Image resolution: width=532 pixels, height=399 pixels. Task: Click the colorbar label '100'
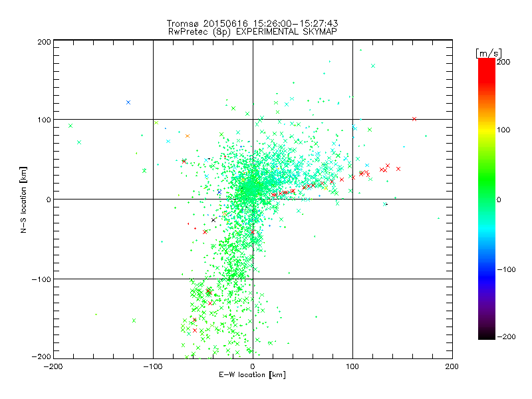(x=503, y=130)
